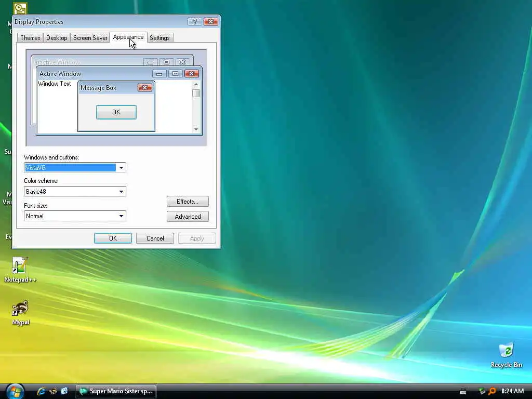Close the Display Properties window

pyautogui.click(x=211, y=22)
